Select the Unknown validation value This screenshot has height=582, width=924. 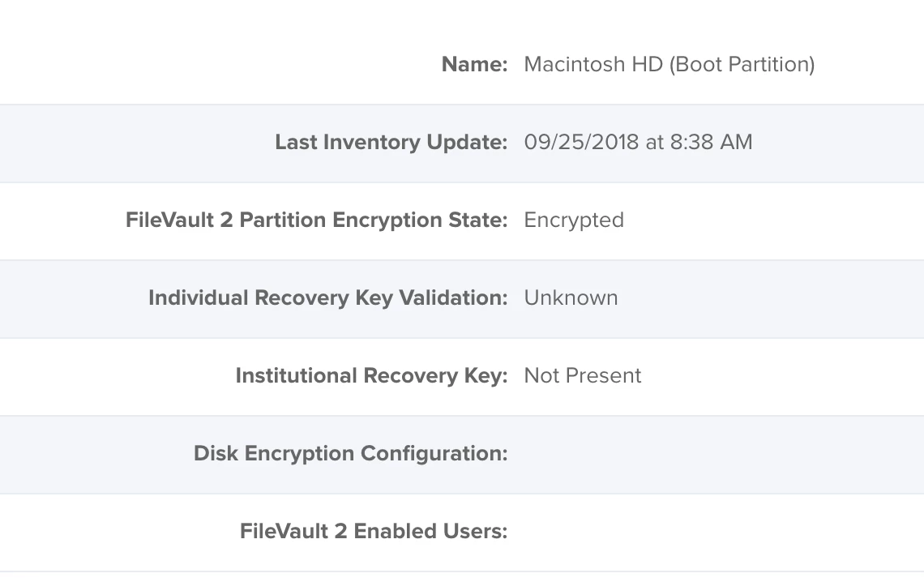[571, 297]
